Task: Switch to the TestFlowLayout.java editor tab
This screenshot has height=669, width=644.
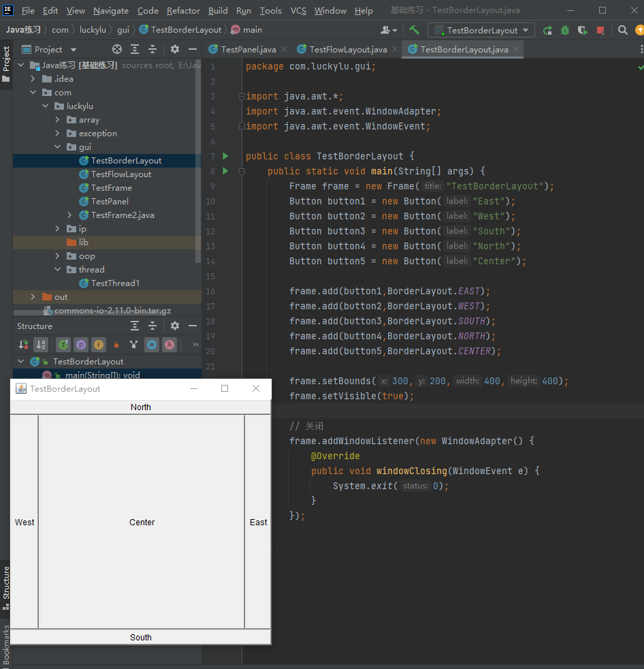Action: pyautogui.click(x=347, y=49)
